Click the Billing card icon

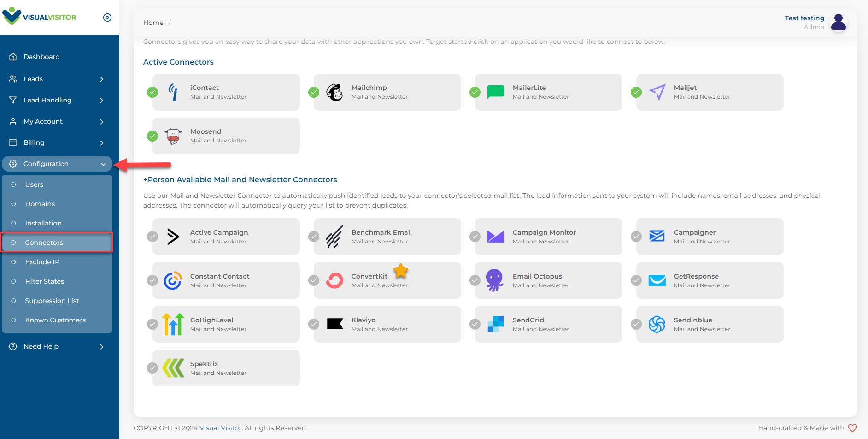pyautogui.click(x=13, y=142)
